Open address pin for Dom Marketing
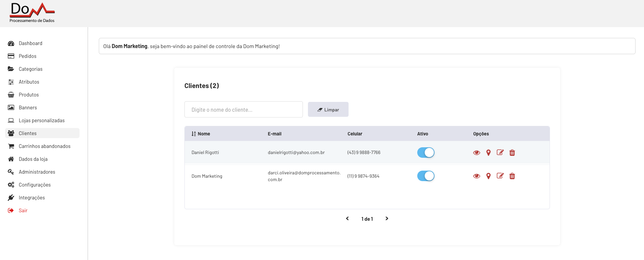The image size is (644, 260). [x=488, y=176]
